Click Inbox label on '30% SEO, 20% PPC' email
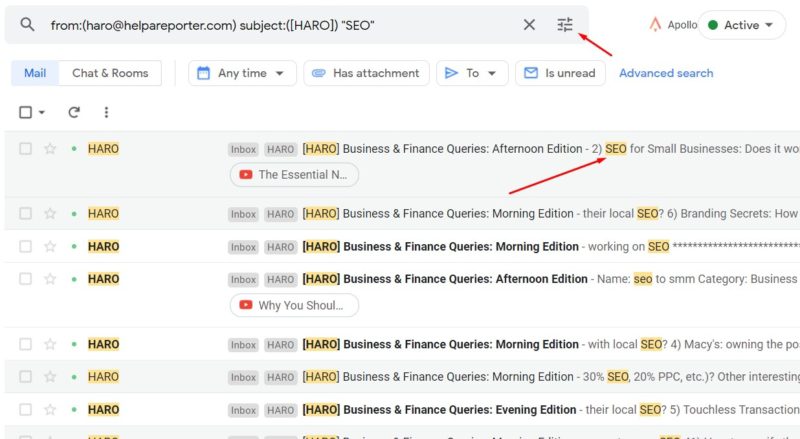The image size is (800, 439). point(243,377)
